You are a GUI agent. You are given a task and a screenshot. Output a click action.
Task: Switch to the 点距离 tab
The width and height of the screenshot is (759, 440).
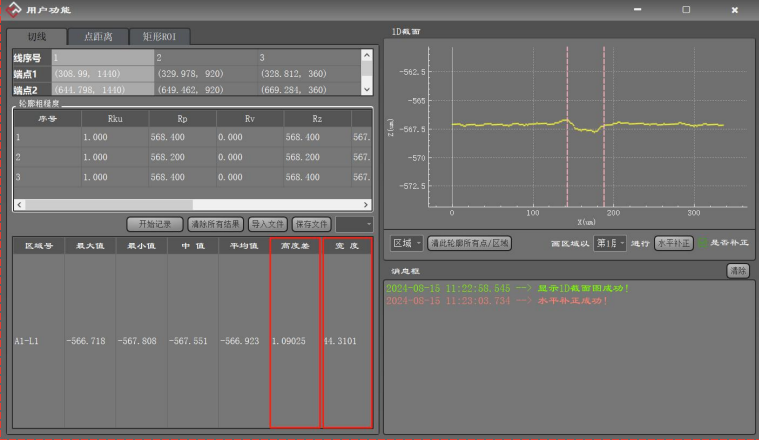point(98,37)
